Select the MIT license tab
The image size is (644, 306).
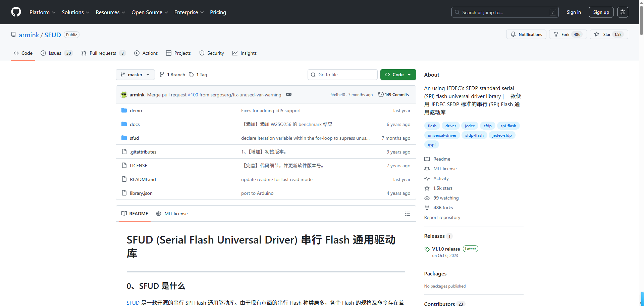pos(172,214)
